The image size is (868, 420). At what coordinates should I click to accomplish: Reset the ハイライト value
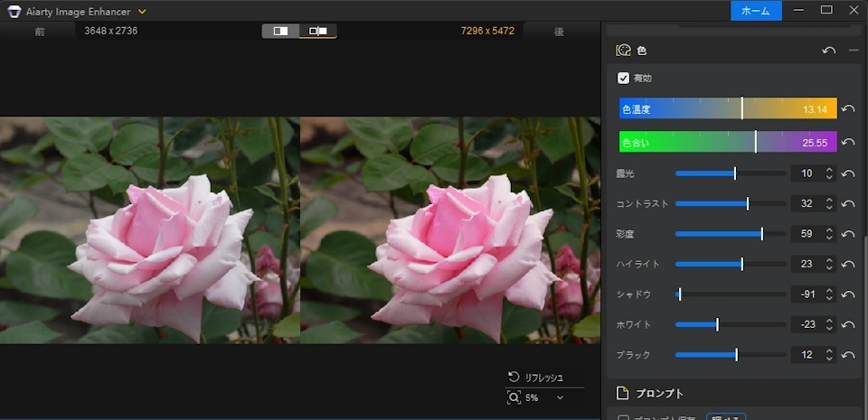848,264
